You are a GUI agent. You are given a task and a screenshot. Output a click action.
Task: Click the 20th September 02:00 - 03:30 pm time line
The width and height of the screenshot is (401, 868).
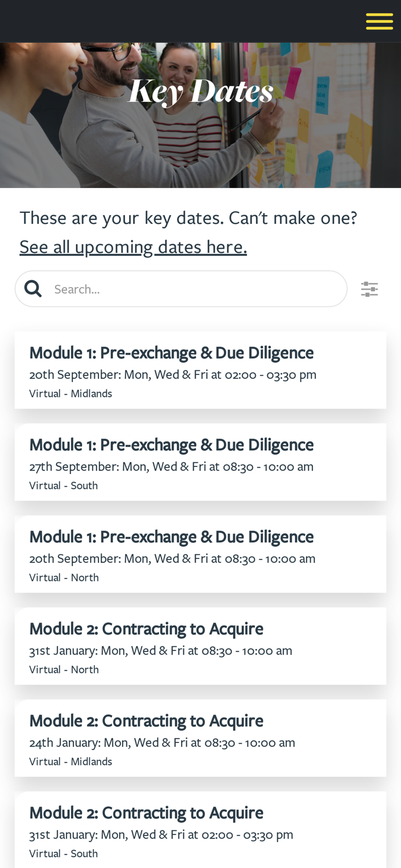[173, 374]
